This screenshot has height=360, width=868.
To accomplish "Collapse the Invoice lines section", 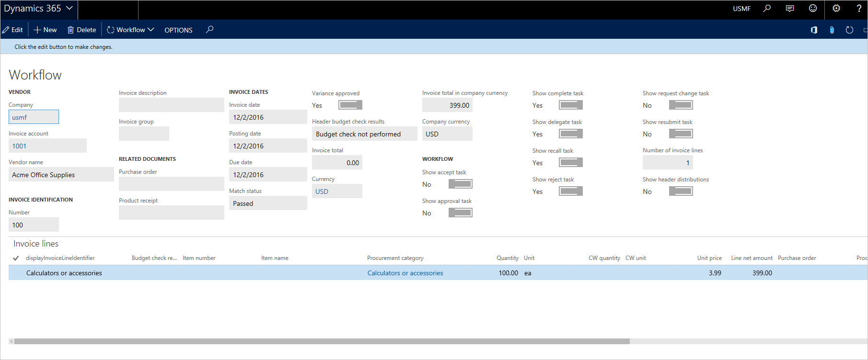I will (x=36, y=244).
